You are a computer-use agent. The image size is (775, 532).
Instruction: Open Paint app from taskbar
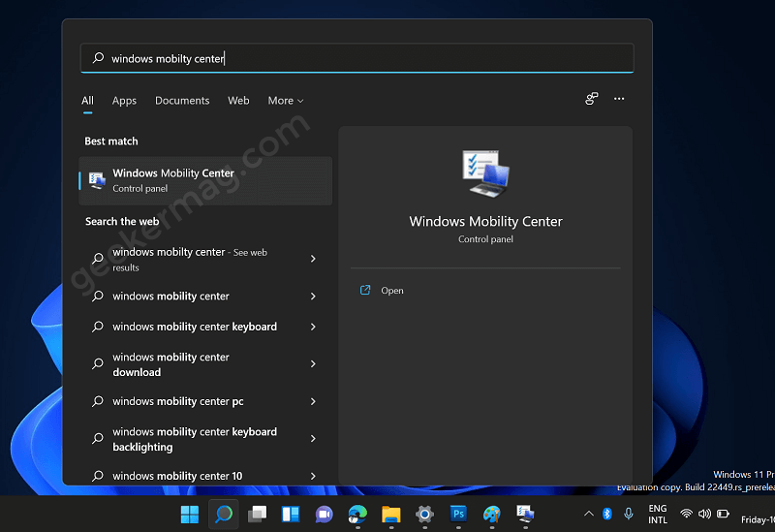[x=492, y=515]
